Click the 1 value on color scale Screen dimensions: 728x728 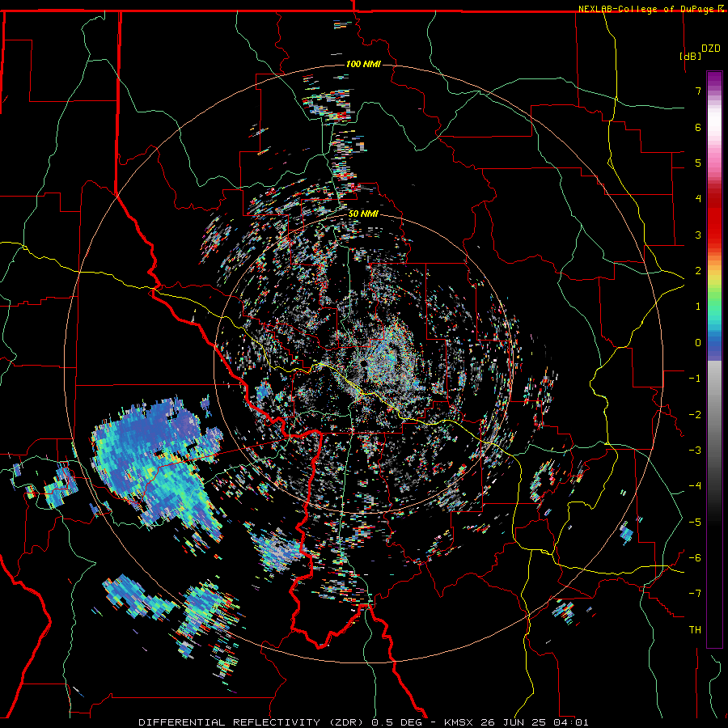coord(698,307)
